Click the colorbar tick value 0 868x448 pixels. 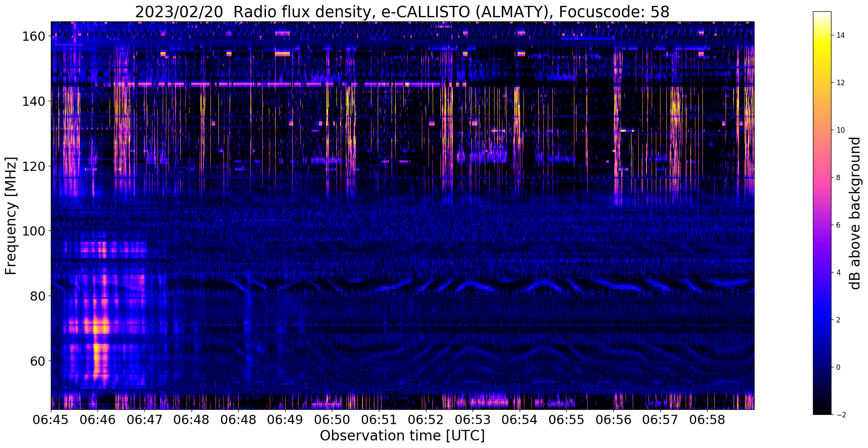tap(839, 367)
